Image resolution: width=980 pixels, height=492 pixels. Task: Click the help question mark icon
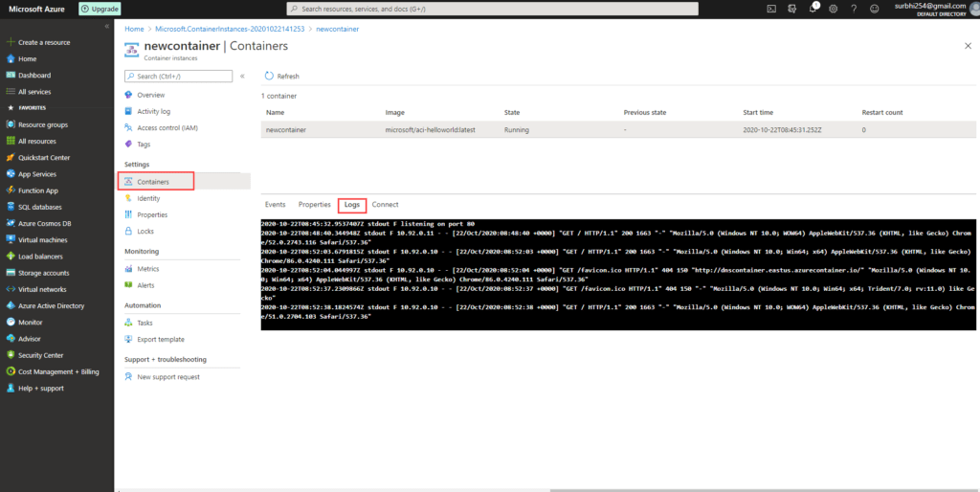[x=855, y=9]
